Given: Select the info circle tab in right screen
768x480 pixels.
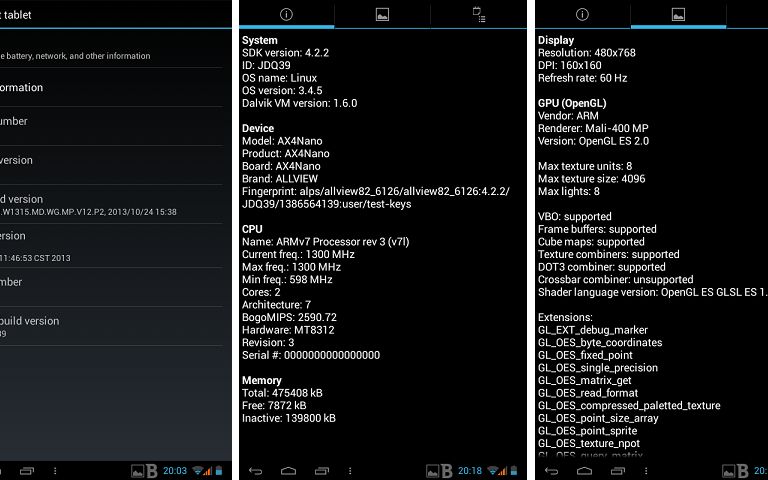Looking at the screenshot, I should pos(582,14).
